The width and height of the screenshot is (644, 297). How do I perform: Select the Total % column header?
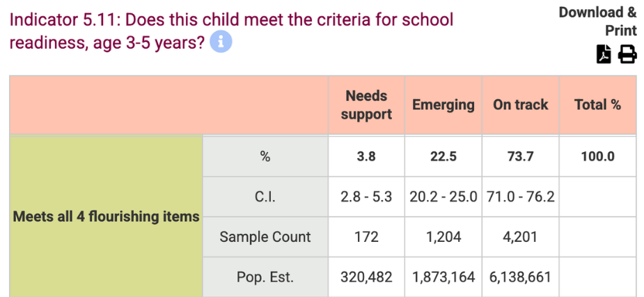click(597, 105)
